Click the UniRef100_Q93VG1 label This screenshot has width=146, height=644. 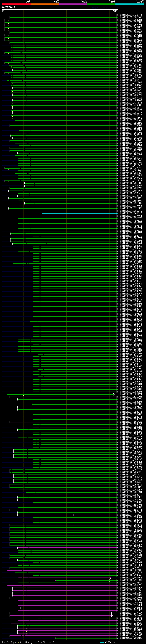pyautogui.click(x=131, y=389)
